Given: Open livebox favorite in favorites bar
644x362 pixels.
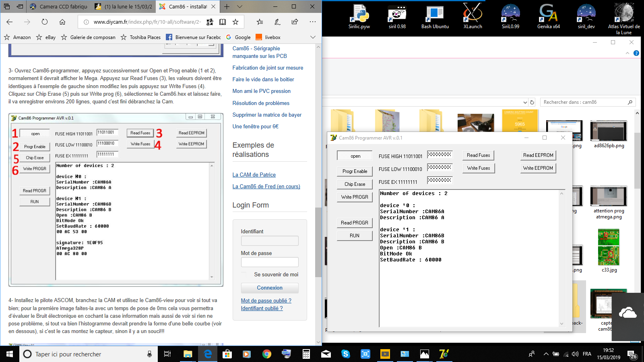Looking at the screenshot, I should point(268,37).
